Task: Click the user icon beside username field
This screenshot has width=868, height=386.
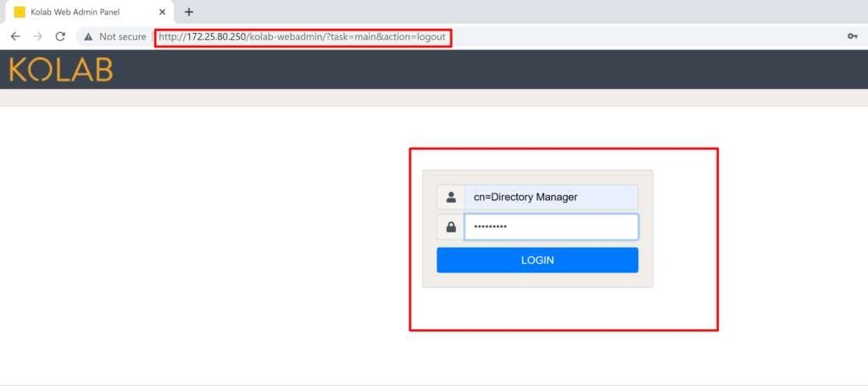Action: click(451, 197)
